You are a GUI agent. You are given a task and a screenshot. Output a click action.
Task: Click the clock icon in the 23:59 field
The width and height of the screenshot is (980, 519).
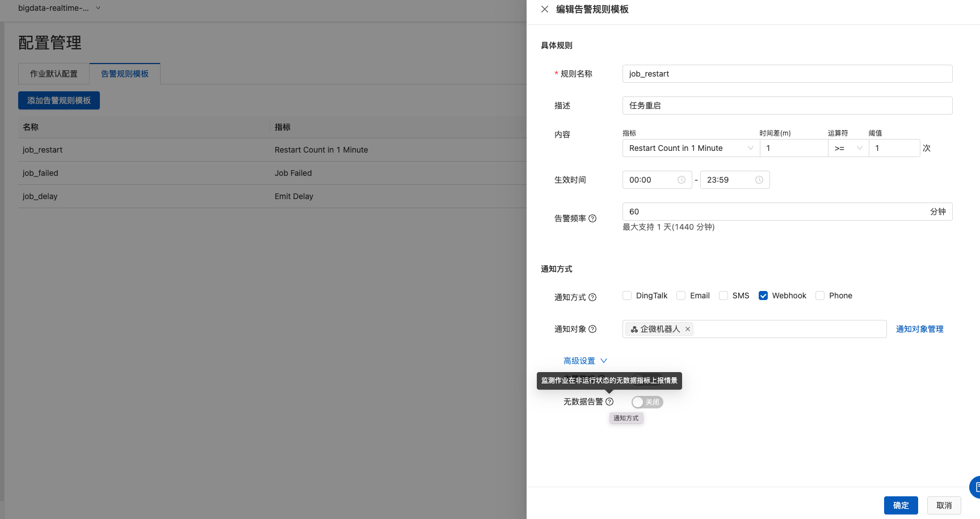coord(759,180)
